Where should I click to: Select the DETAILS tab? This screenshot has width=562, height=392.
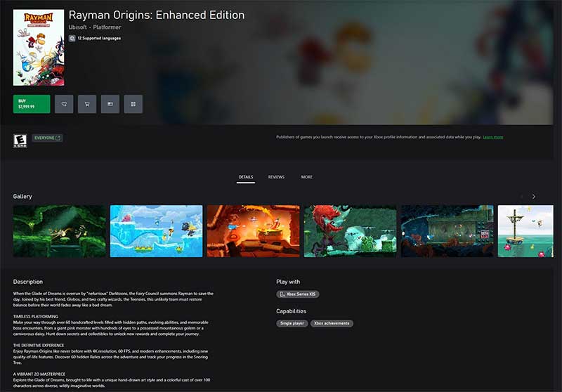[x=245, y=177]
